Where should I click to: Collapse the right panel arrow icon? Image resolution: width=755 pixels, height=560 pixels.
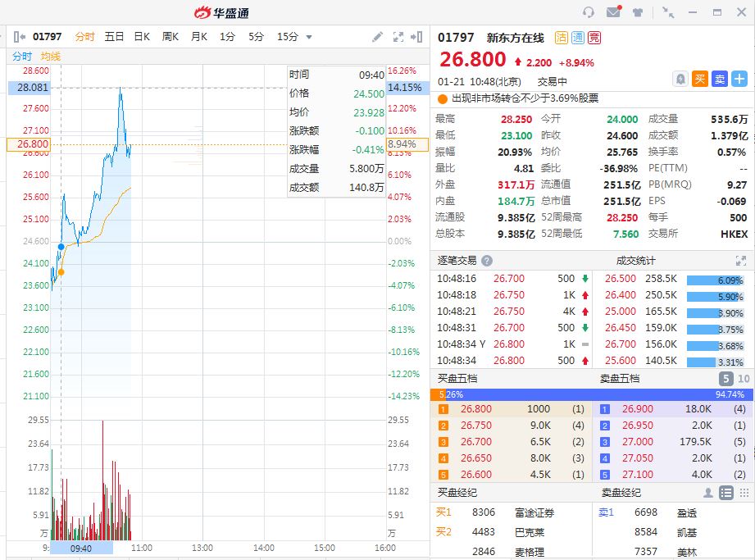click(416, 37)
